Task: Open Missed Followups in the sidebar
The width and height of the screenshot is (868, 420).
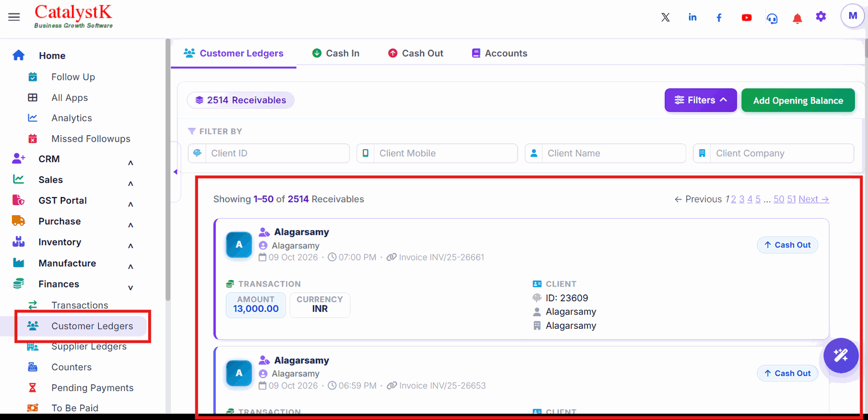Action: (91, 138)
